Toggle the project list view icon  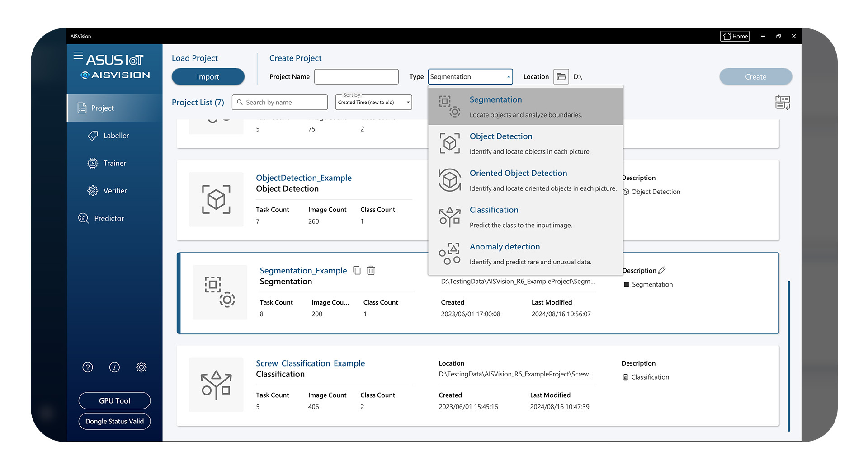click(783, 102)
